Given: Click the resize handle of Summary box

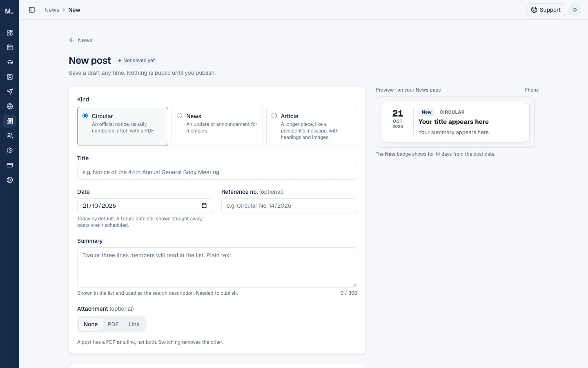Looking at the screenshot, I should click(x=354, y=284).
